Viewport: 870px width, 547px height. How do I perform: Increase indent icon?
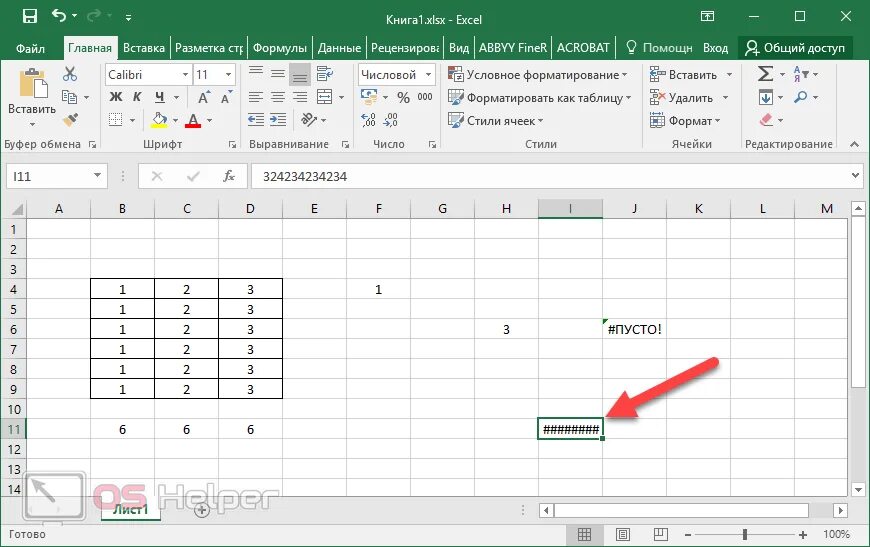point(278,120)
